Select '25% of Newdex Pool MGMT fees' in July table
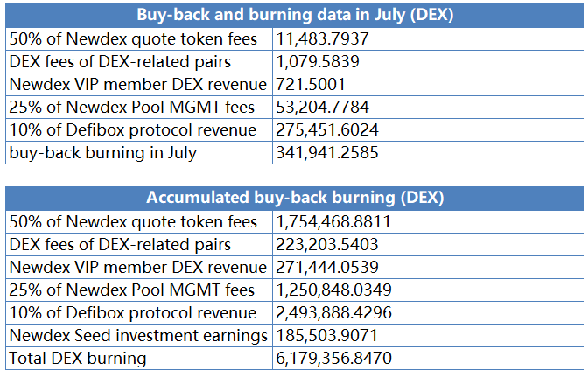The width and height of the screenshot is (588, 377). 131,108
